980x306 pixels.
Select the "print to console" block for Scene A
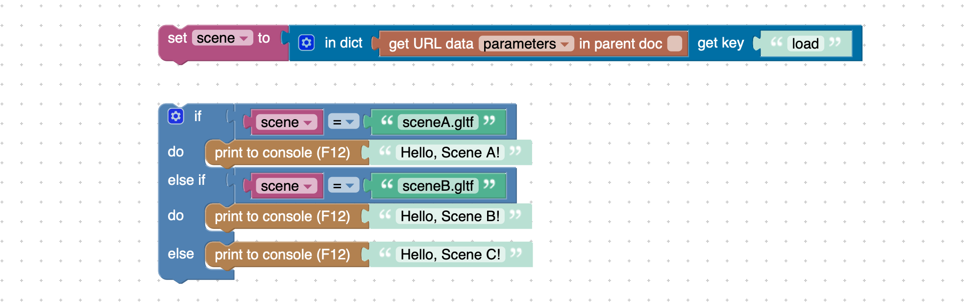pos(282,153)
